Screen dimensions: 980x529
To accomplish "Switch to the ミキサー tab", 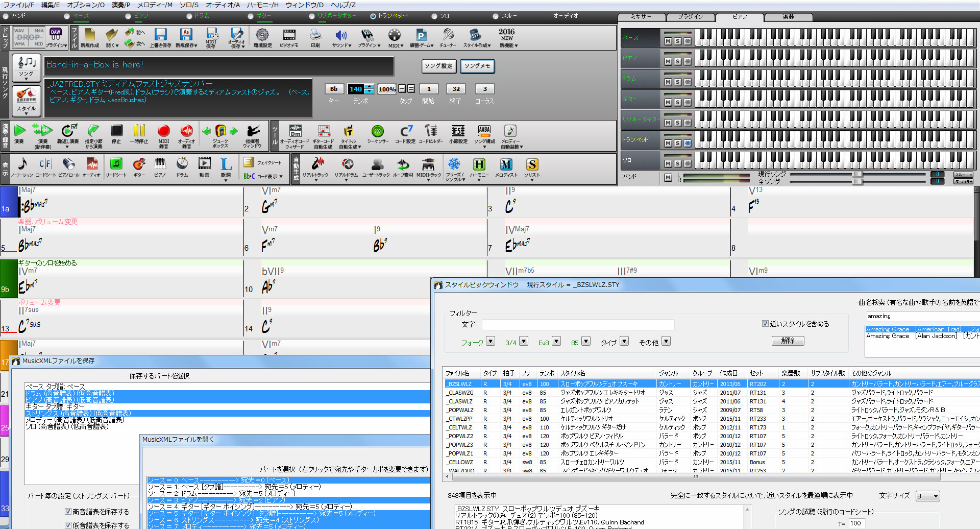I will click(x=641, y=17).
